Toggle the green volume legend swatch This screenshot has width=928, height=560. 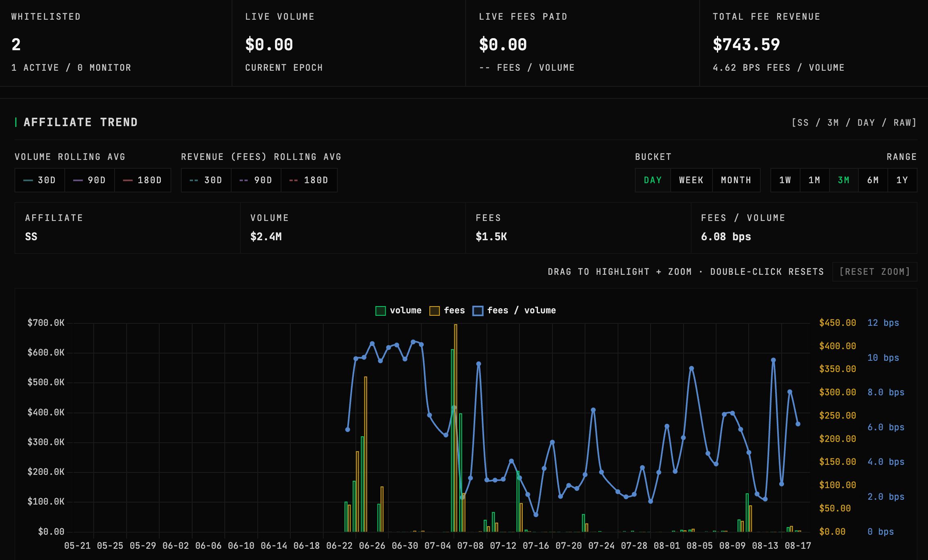click(x=380, y=311)
